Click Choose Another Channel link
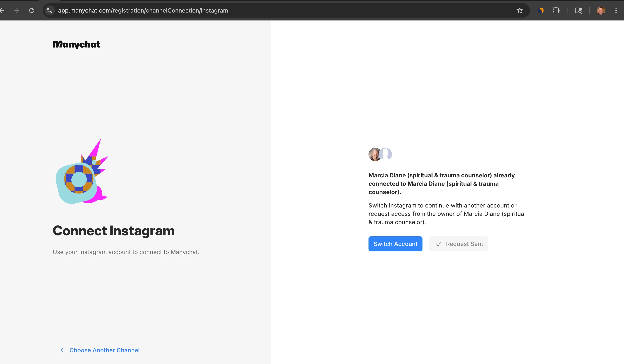624x364 pixels. [104, 350]
